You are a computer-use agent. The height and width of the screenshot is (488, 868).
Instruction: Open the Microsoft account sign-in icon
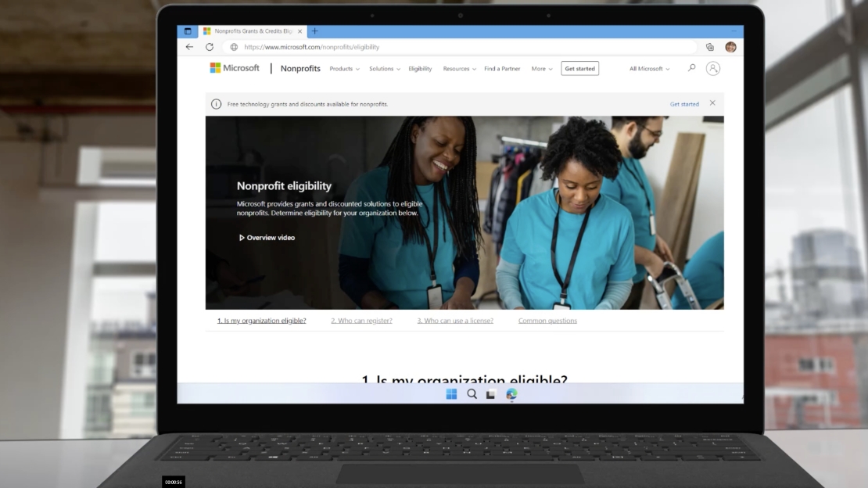tap(712, 69)
